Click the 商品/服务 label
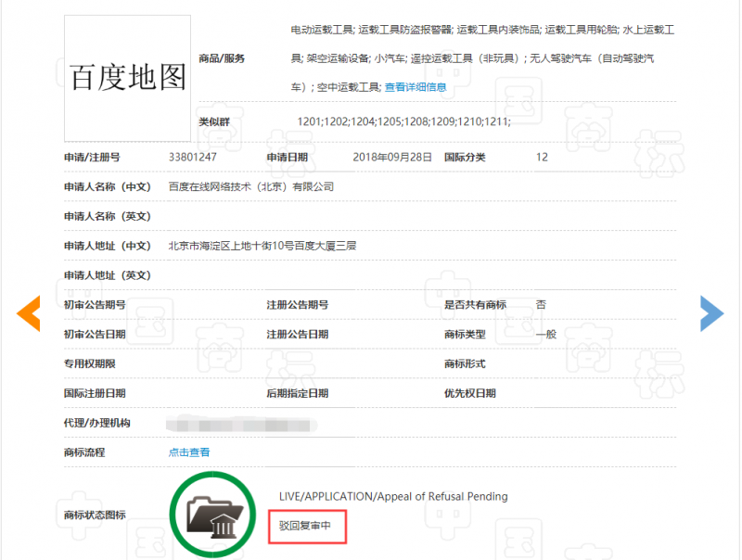This screenshot has width=742, height=560. pyautogui.click(x=222, y=58)
